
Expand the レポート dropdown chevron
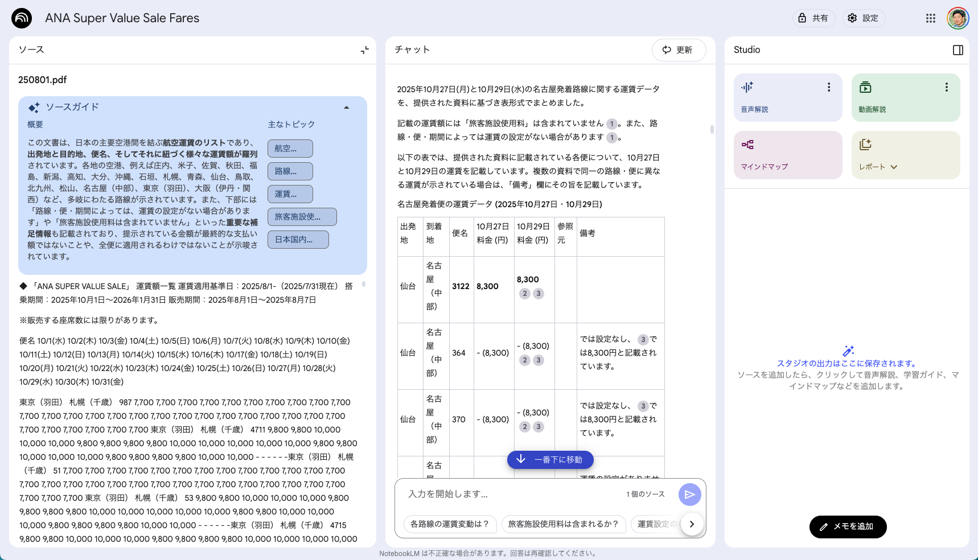[894, 167]
